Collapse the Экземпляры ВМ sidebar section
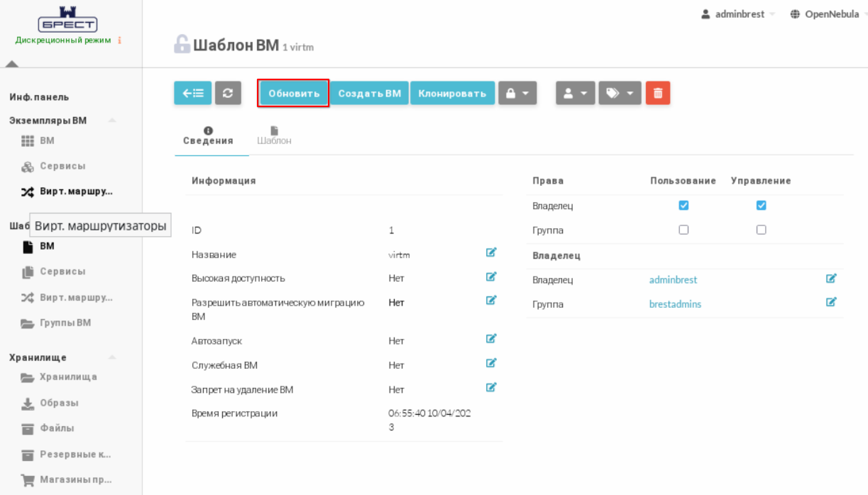The image size is (868, 495). [112, 121]
